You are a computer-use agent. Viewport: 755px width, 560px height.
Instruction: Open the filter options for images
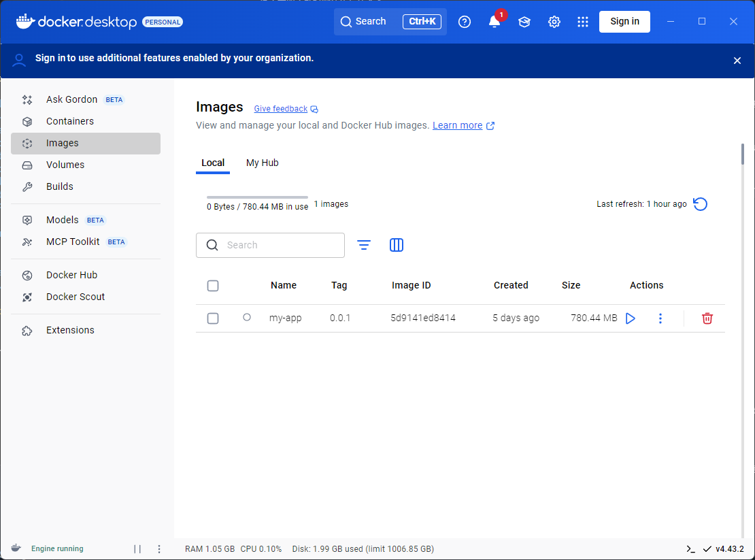pyautogui.click(x=364, y=245)
